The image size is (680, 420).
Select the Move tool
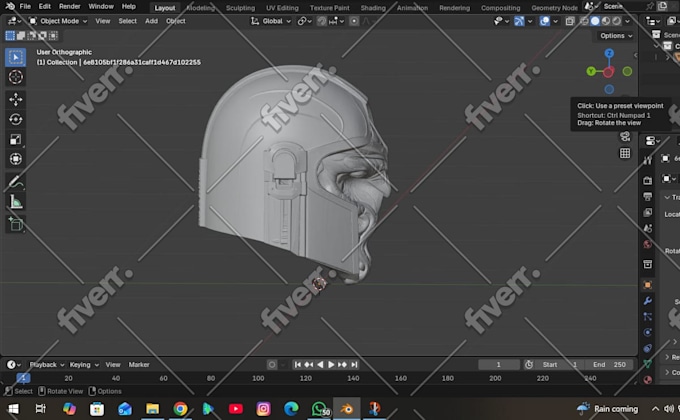(x=16, y=99)
